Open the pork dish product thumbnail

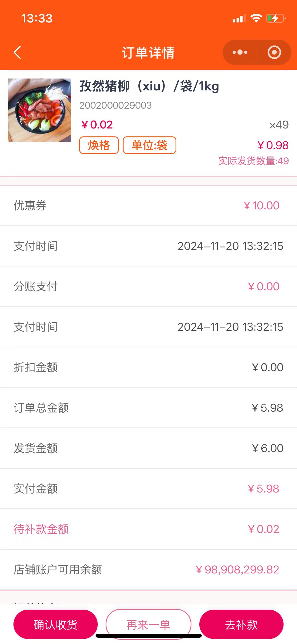40,110
